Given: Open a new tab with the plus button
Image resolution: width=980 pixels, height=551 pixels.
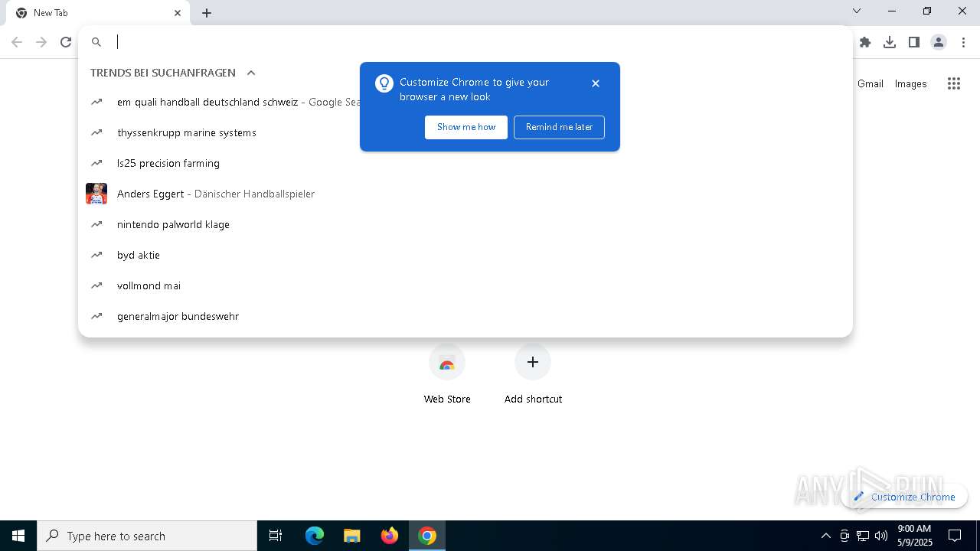Looking at the screenshot, I should (x=207, y=13).
